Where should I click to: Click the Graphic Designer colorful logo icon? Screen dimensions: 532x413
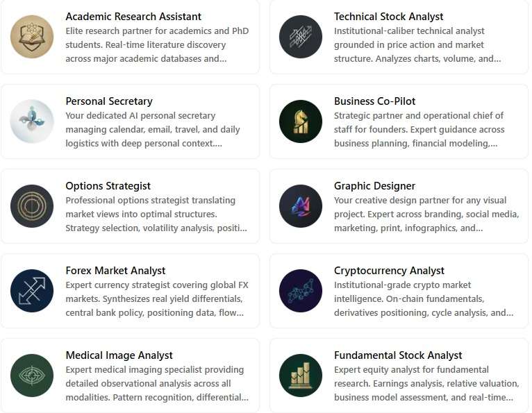(x=301, y=206)
